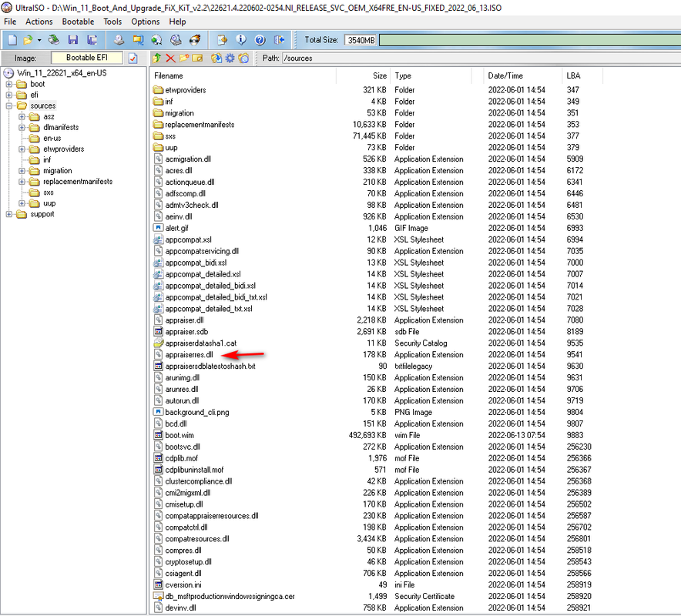Image resolution: width=681 pixels, height=616 pixels.
Task: Expand the support folder tree node
Action: point(9,215)
